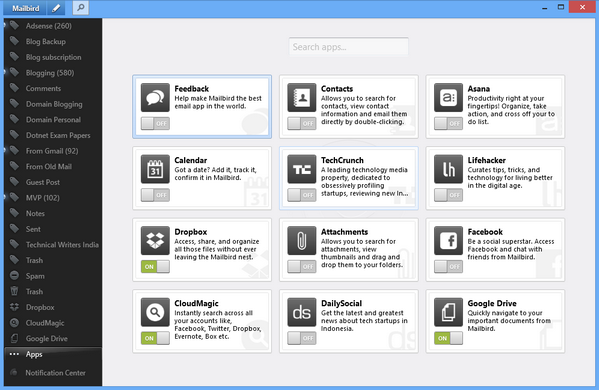Select the Domain Personal folder
Viewport: 599px width, 390px height.
pyautogui.click(x=53, y=119)
